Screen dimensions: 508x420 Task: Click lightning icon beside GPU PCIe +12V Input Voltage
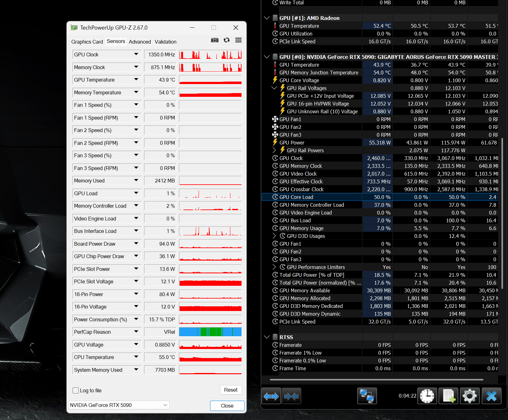[x=283, y=96]
